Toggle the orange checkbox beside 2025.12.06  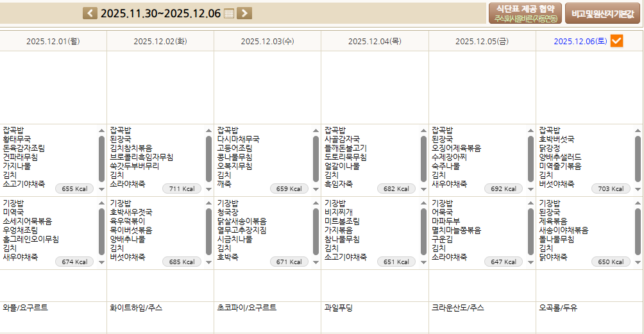(616, 41)
